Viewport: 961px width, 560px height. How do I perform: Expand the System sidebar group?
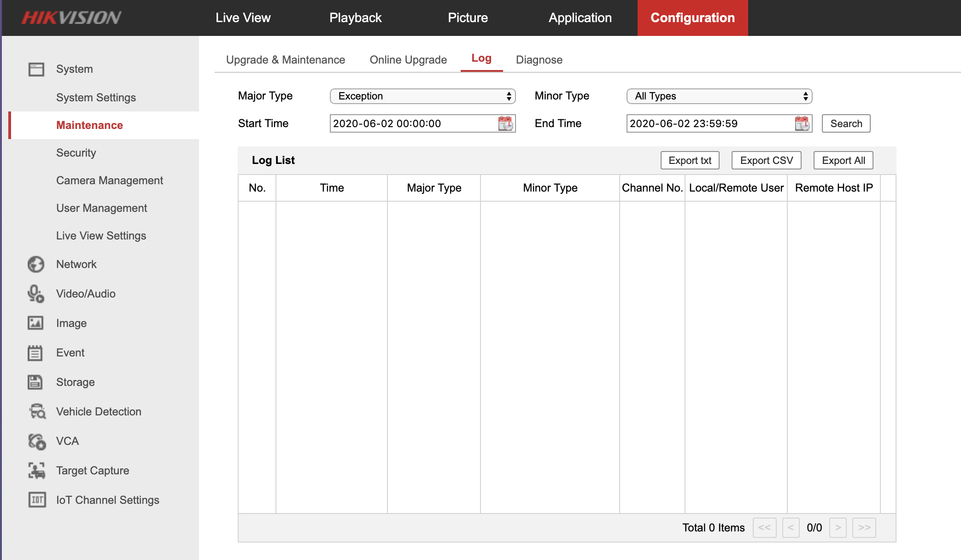point(74,69)
